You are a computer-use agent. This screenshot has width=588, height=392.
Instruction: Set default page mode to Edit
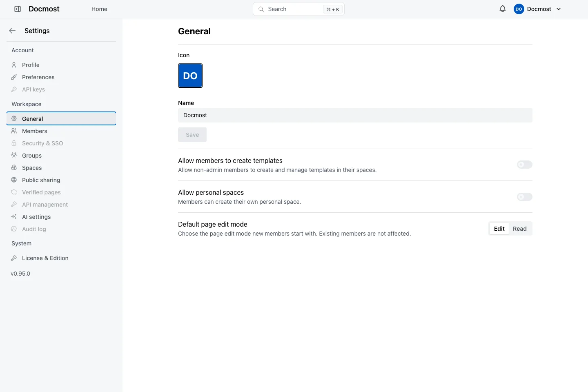coord(499,229)
